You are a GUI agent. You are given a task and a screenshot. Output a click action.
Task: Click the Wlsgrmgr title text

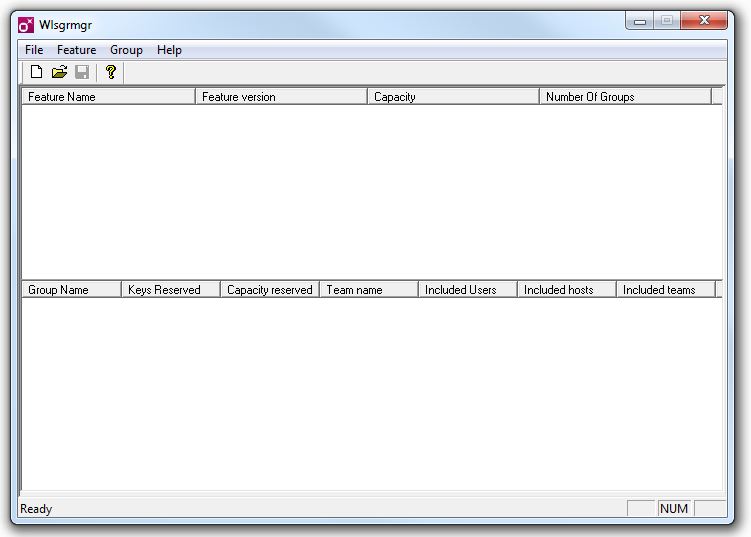tap(66, 25)
